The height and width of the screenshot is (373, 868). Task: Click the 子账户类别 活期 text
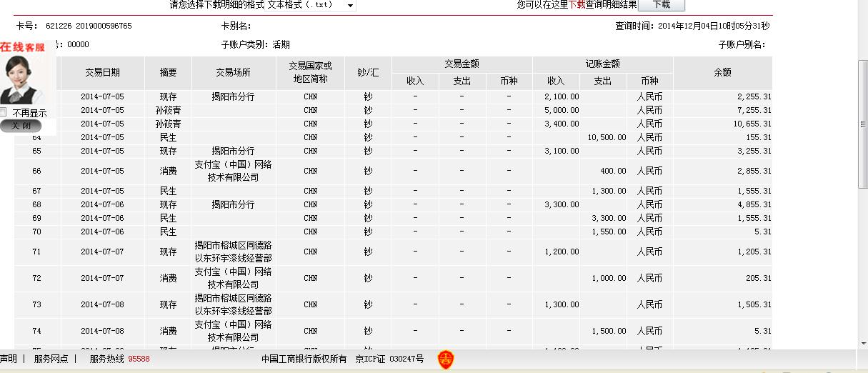256,44
